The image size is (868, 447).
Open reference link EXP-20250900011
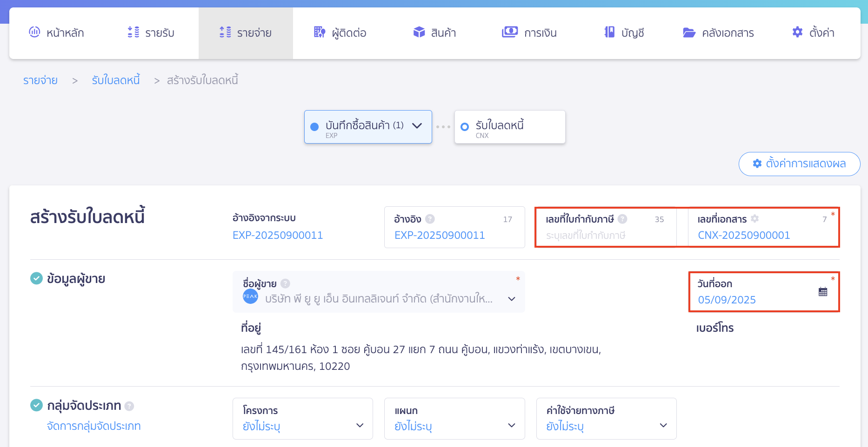278,235
